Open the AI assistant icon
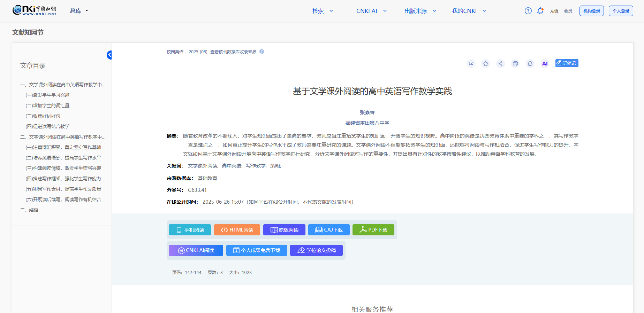This screenshot has width=644, height=313. [545, 63]
